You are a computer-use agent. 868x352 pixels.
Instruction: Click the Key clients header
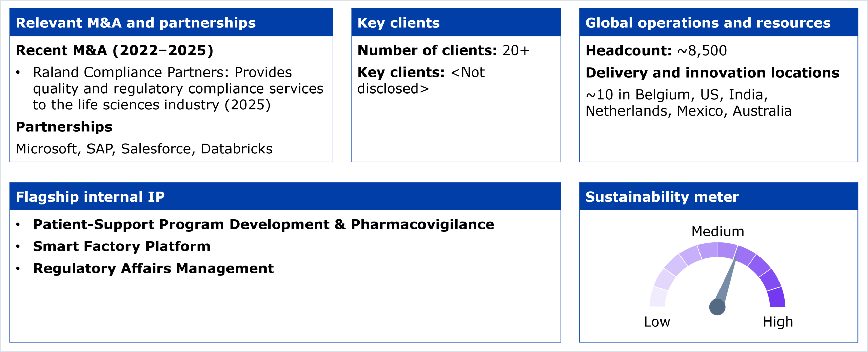click(x=398, y=23)
